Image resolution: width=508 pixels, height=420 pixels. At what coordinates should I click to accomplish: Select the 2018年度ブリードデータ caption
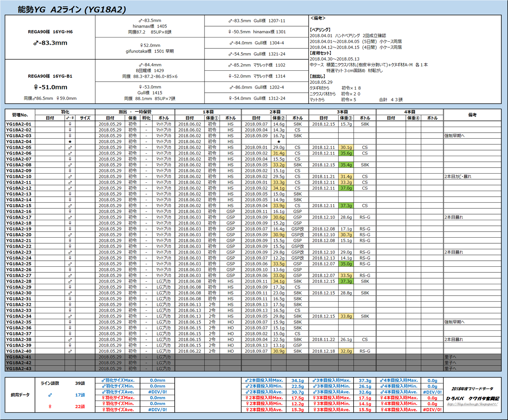click(x=472, y=389)
